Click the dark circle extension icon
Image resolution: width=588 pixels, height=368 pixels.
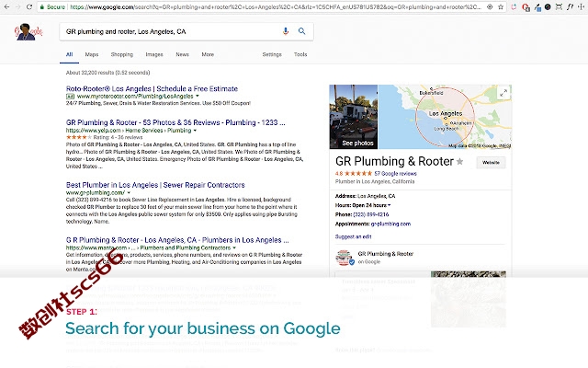pyautogui.click(x=548, y=6)
